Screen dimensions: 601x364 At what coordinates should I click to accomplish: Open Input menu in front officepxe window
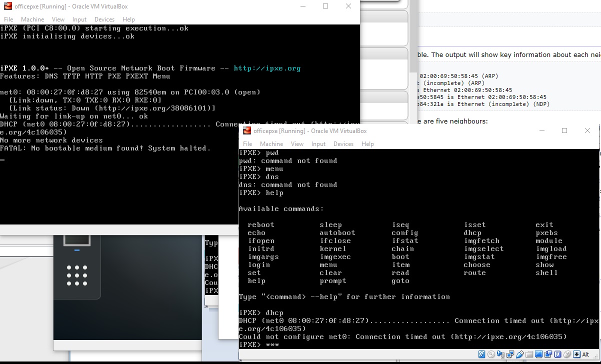pyautogui.click(x=318, y=144)
